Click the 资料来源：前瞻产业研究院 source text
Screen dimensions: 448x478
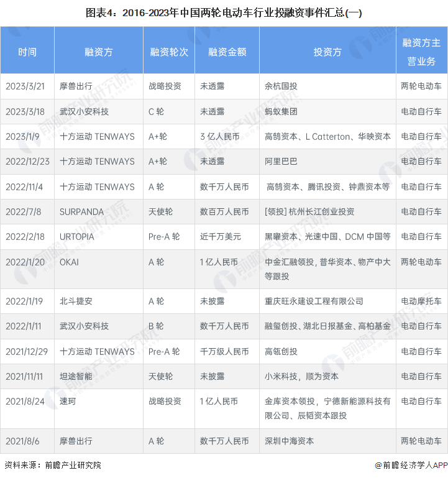pos(53,464)
